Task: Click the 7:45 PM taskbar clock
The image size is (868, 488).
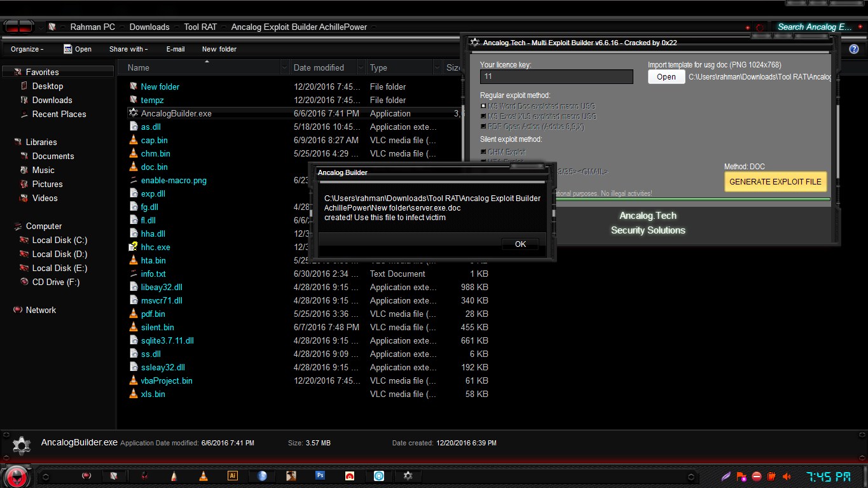Action: [829, 476]
